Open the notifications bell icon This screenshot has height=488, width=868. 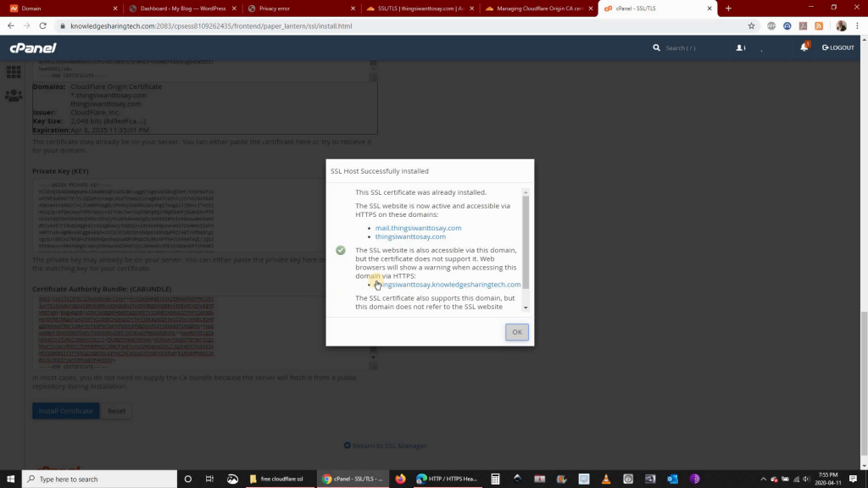click(804, 47)
